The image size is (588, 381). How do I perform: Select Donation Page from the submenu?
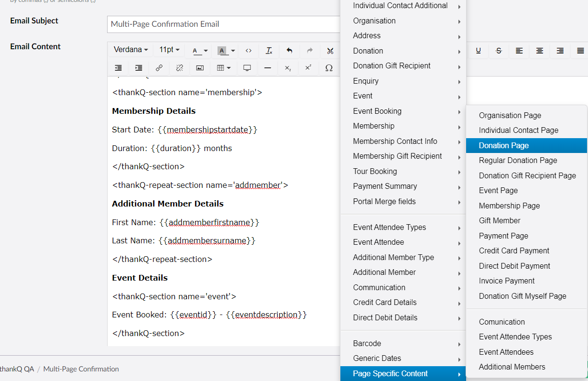pyautogui.click(x=504, y=145)
